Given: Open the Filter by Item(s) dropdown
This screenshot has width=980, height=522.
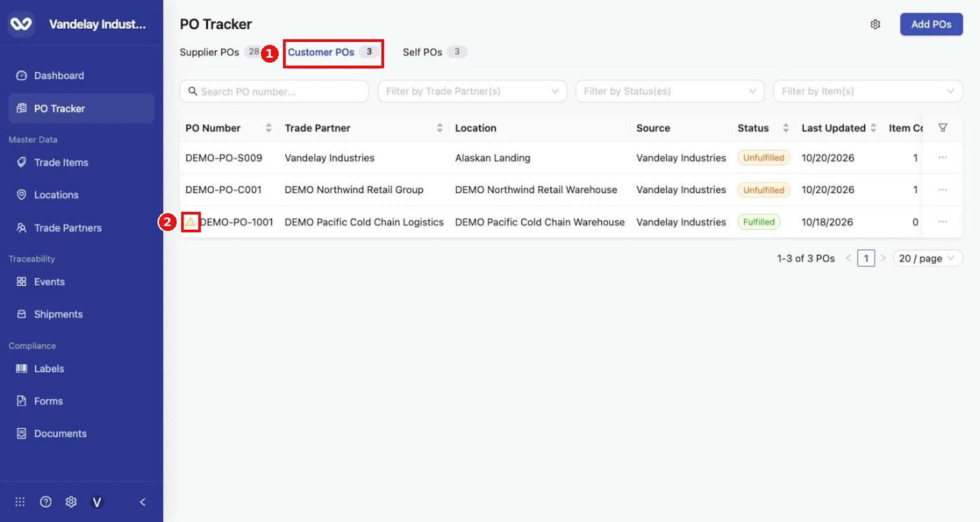Looking at the screenshot, I should (868, 91).
